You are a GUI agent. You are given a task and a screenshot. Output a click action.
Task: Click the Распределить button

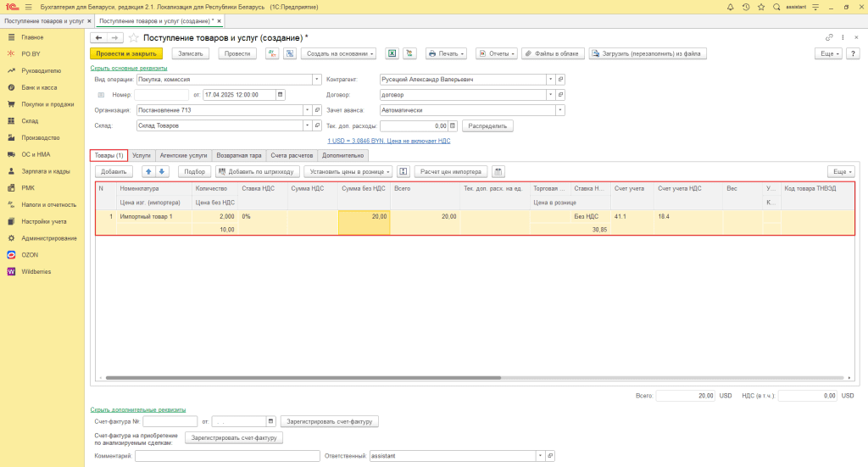[487, 125]
